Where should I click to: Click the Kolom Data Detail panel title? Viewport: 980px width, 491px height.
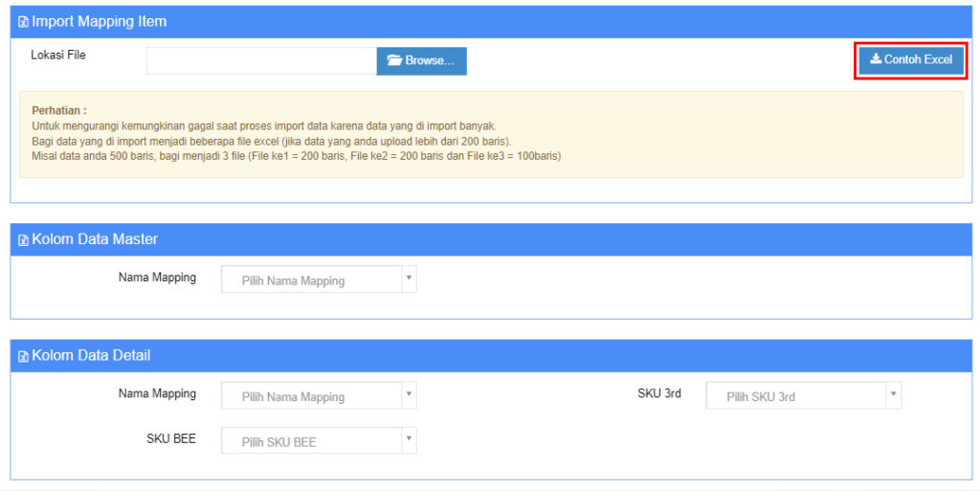click(91, 356)
